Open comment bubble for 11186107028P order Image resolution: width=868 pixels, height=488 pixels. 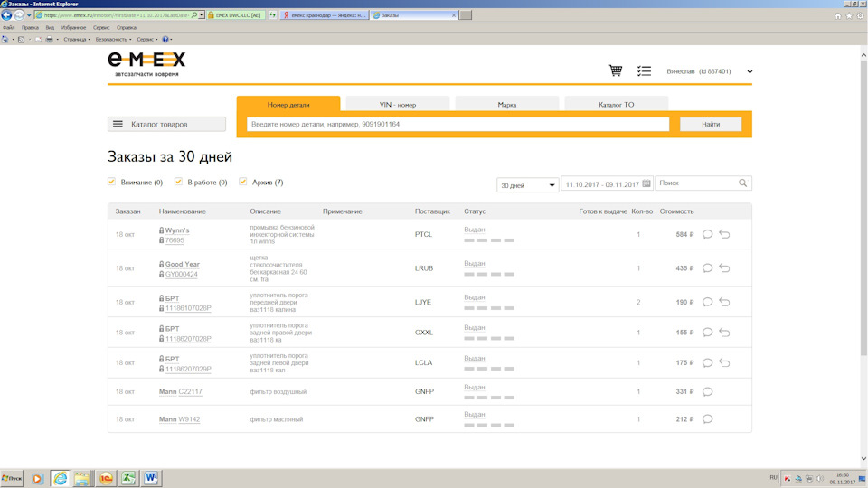click(707, 302)
